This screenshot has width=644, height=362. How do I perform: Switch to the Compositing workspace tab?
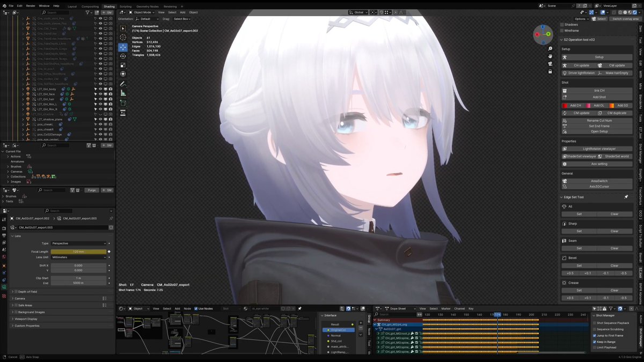(90, 6)
